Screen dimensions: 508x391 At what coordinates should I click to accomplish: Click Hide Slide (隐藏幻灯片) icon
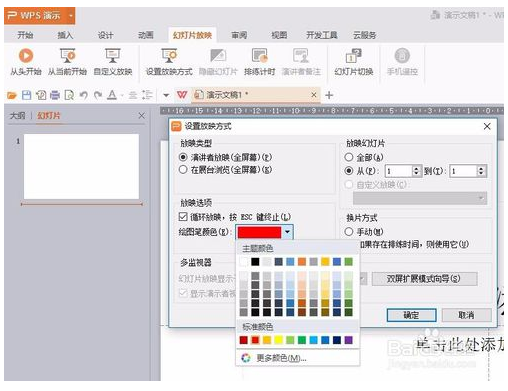[x=218, y=62]
